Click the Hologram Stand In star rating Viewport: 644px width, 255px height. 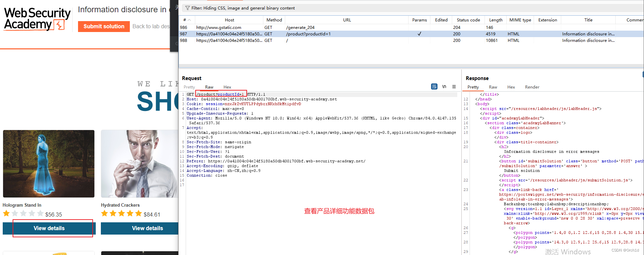click(x=23, y=213)
